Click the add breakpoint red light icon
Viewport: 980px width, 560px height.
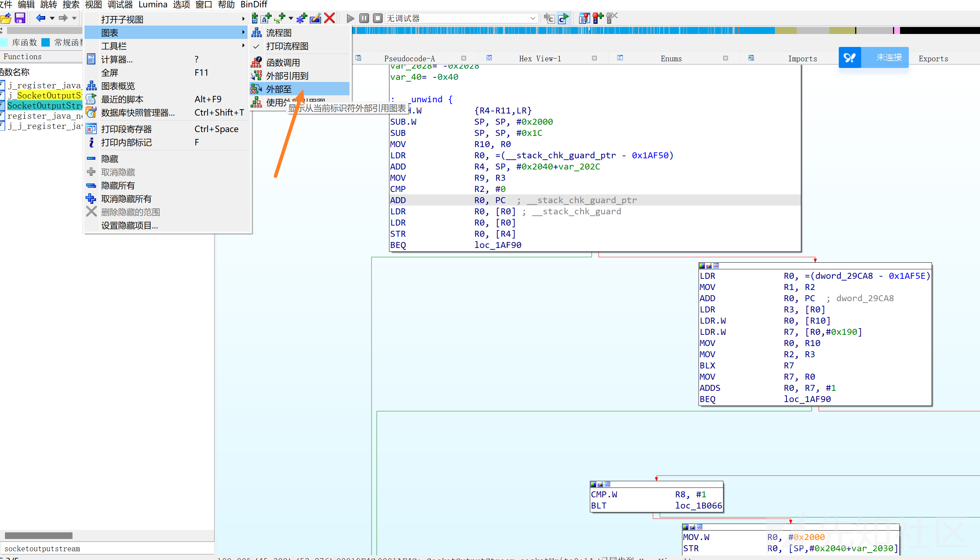click(x=598, y=18)
